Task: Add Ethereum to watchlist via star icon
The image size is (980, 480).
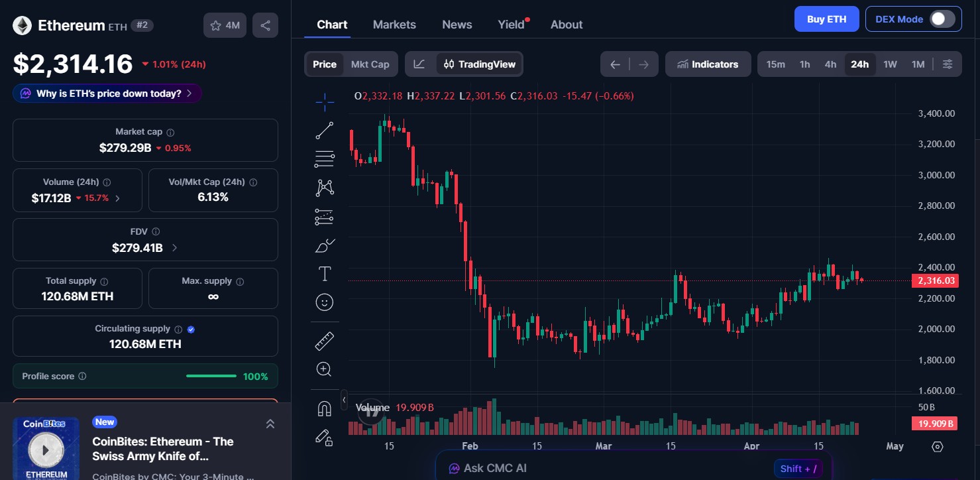Action: coord(215,25)
